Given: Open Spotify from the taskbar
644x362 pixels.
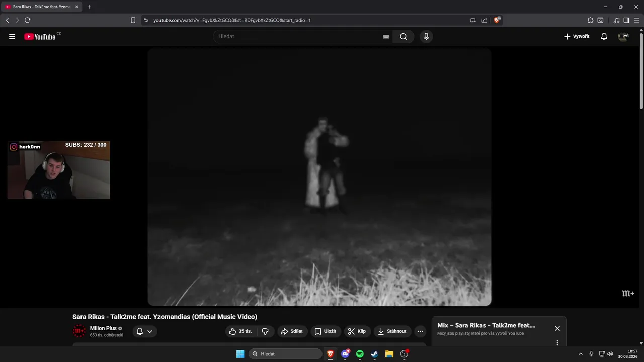Looking at the screenshot, I should (x=360, y=354).
